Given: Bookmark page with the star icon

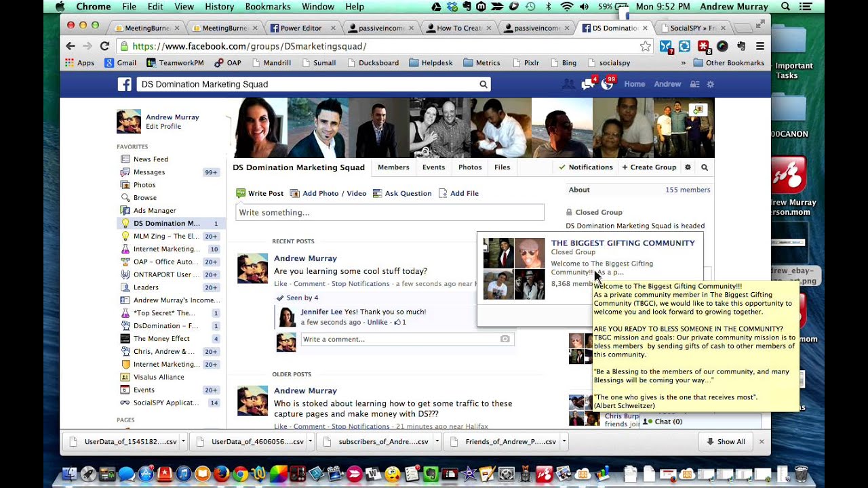Looking at the screenshot, I should pos(645,47).
